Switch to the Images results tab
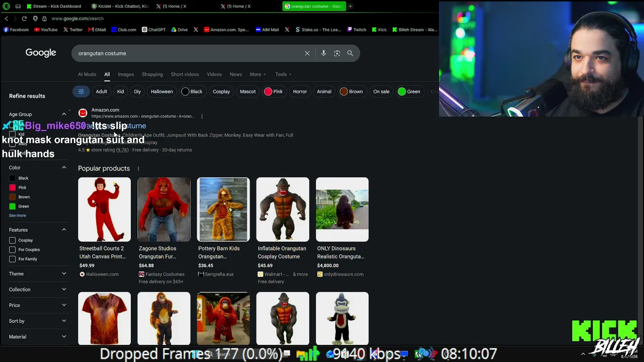Viewport: 644px width, 362px height. click(126, 74)
